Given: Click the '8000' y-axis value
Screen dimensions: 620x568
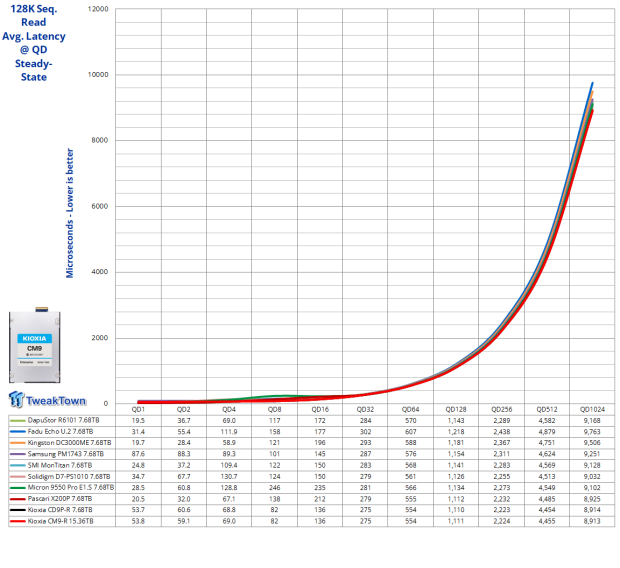Looking at the screenshot, I should [100, 140].
